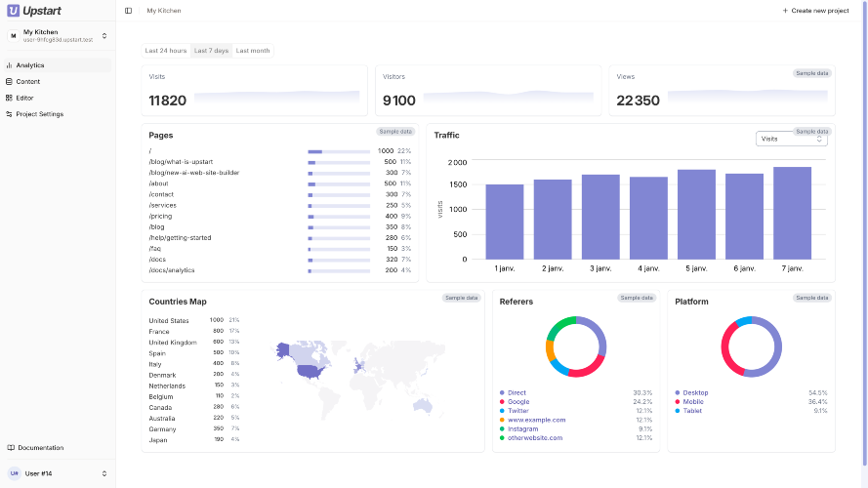
Task: Click the 4 janv. traffic bar
Action: click(648, 218)
